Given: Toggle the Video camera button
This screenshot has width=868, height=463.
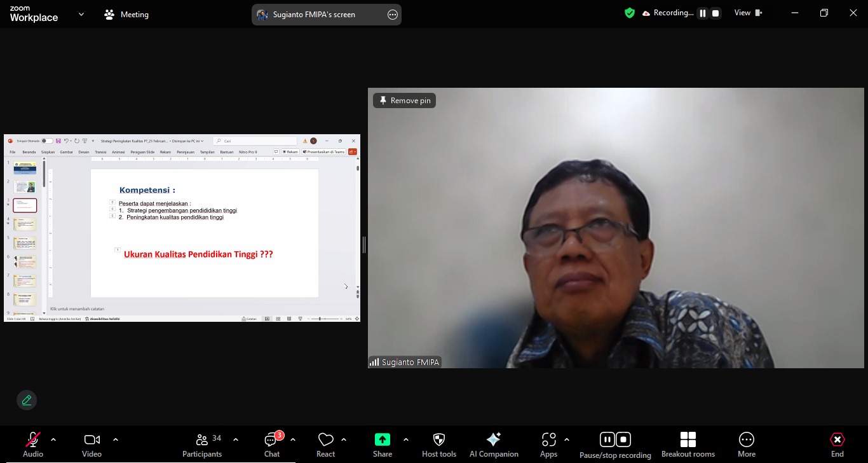Looking at the screenshot, I should [92, 439].
